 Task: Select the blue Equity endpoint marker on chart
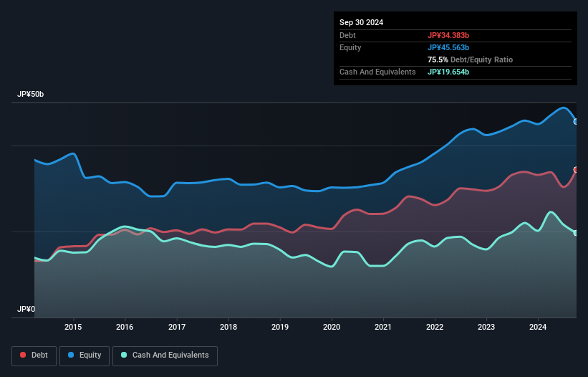click(x=576, y=122)
